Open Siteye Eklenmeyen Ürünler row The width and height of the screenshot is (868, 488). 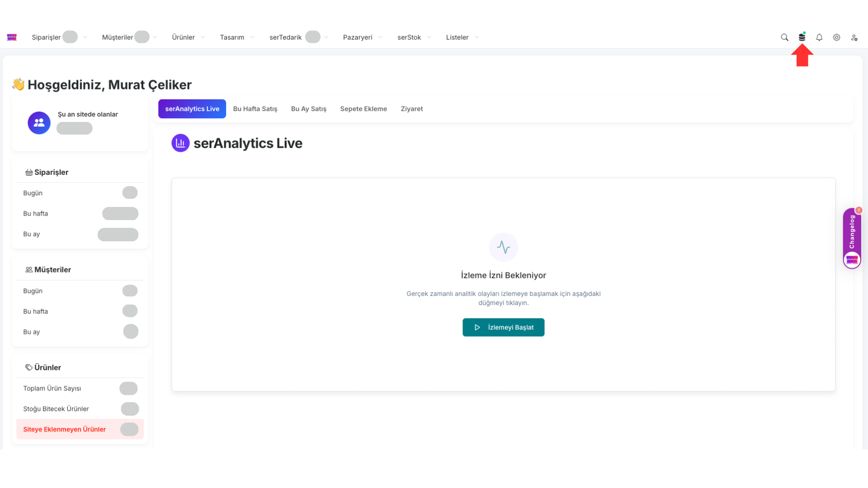(65, 429)
